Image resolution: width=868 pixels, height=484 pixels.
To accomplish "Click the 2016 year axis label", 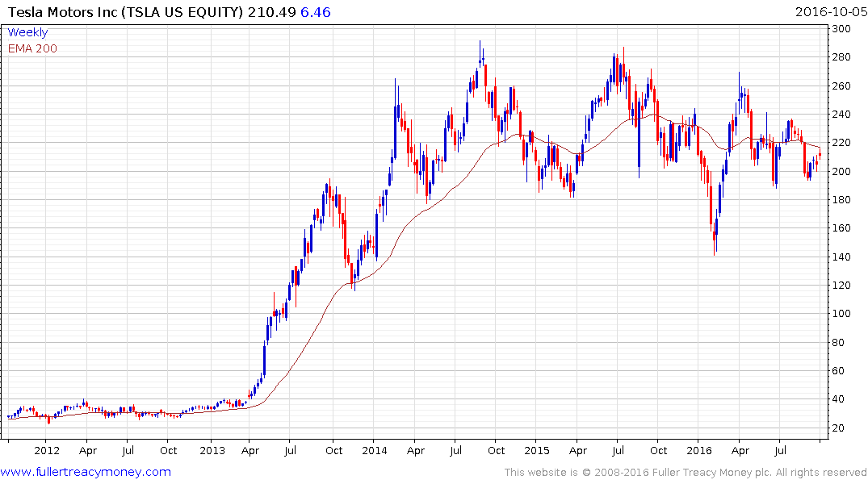I will (698, 450).
